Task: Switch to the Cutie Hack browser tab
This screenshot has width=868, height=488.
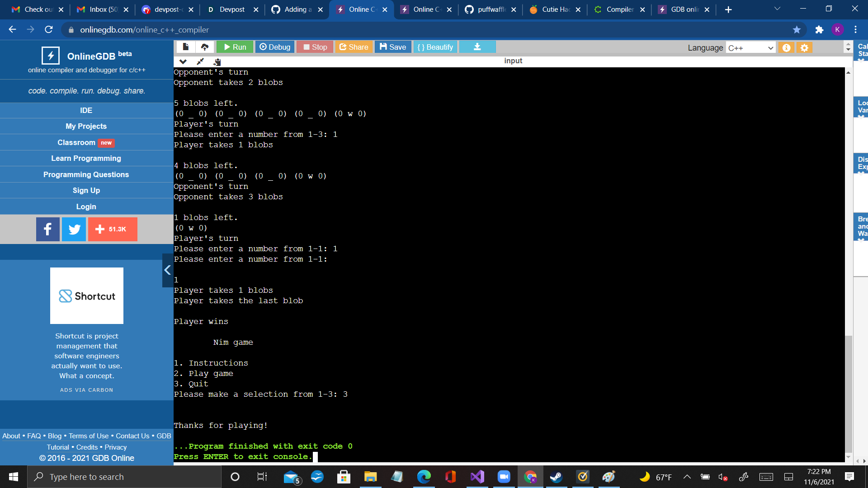Action: coord(555,9)
